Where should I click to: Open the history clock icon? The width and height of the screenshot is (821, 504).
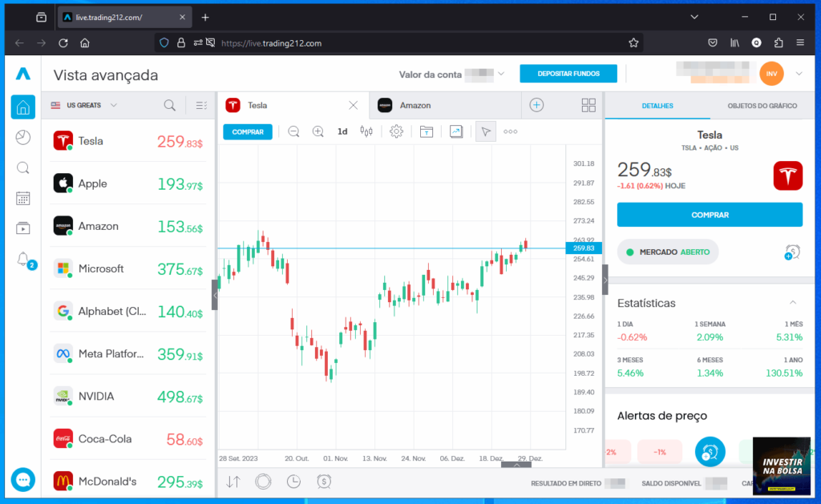[293, 482]
